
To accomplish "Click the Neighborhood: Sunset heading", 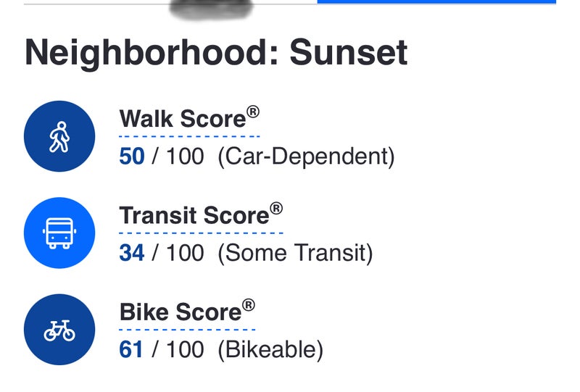I will pos(216,54).
